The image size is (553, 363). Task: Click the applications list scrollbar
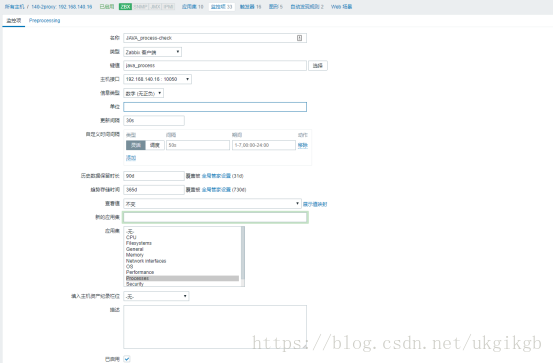click(243, 256)
